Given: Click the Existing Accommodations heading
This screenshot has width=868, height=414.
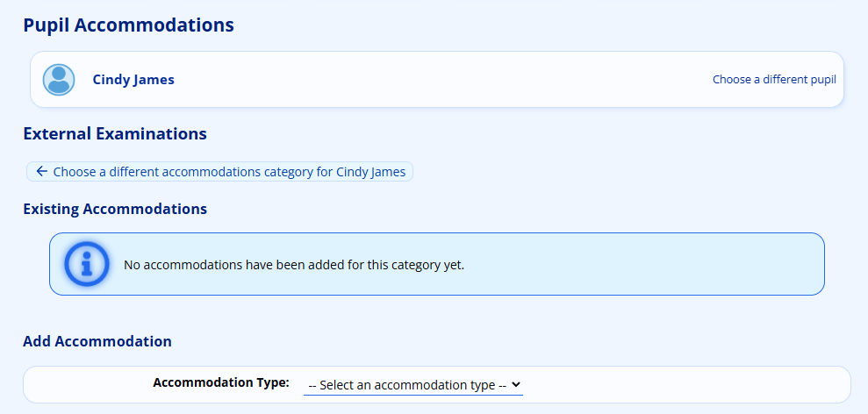Looking at the screenshot, I should point(115,209).
